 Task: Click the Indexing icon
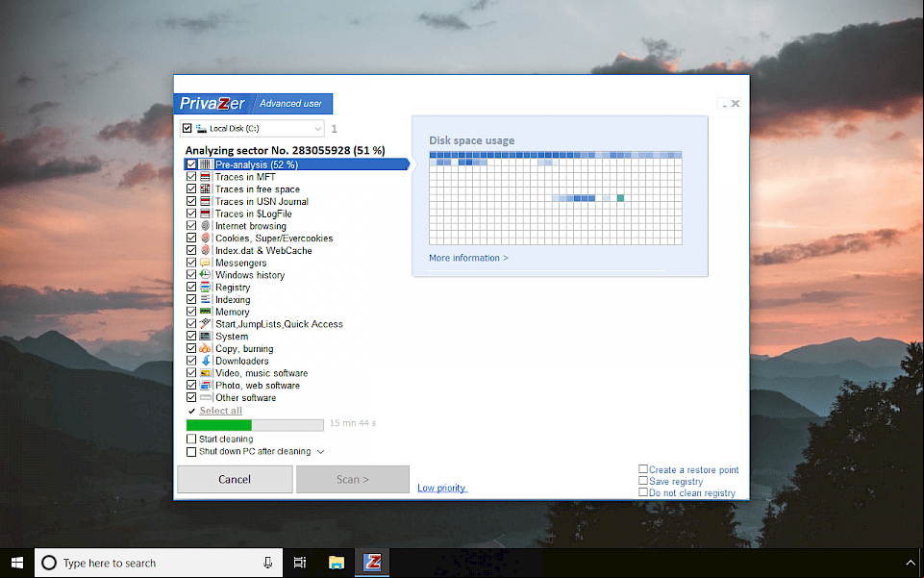205,299
